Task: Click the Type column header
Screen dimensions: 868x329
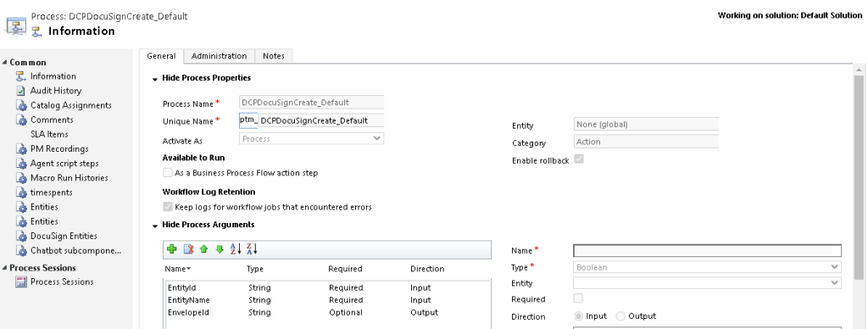Action: click(x=255, y=269)
